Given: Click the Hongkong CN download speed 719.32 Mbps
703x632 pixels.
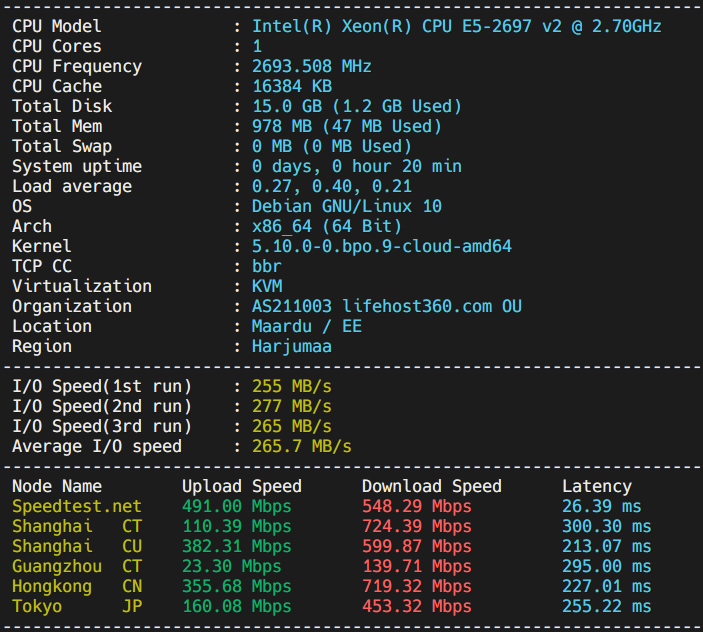Looking at the screenshot, I should [x=417, y=586].
